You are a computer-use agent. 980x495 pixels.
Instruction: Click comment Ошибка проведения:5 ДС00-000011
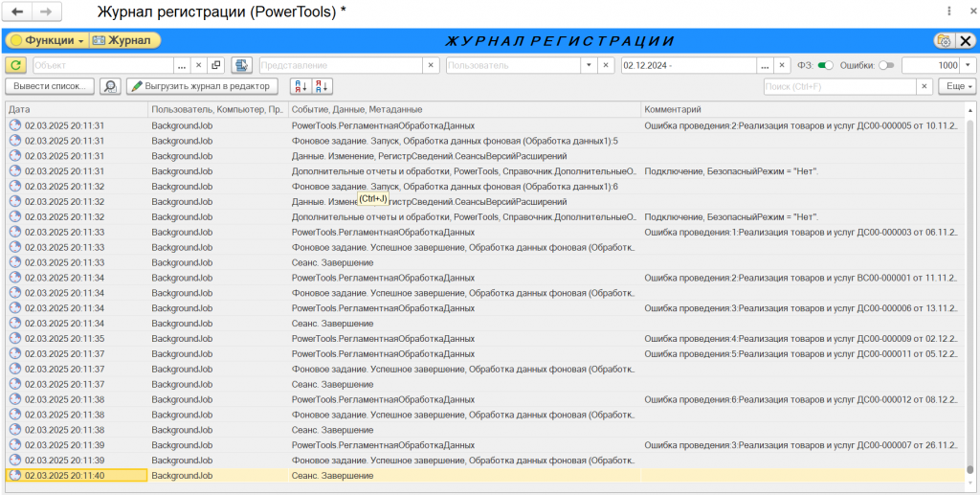801,353
